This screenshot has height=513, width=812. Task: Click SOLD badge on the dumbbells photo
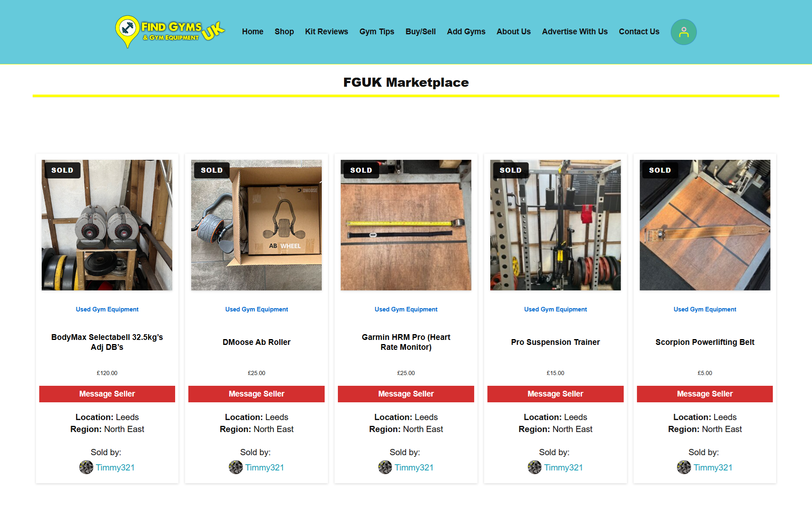click(x=62, y=170)
